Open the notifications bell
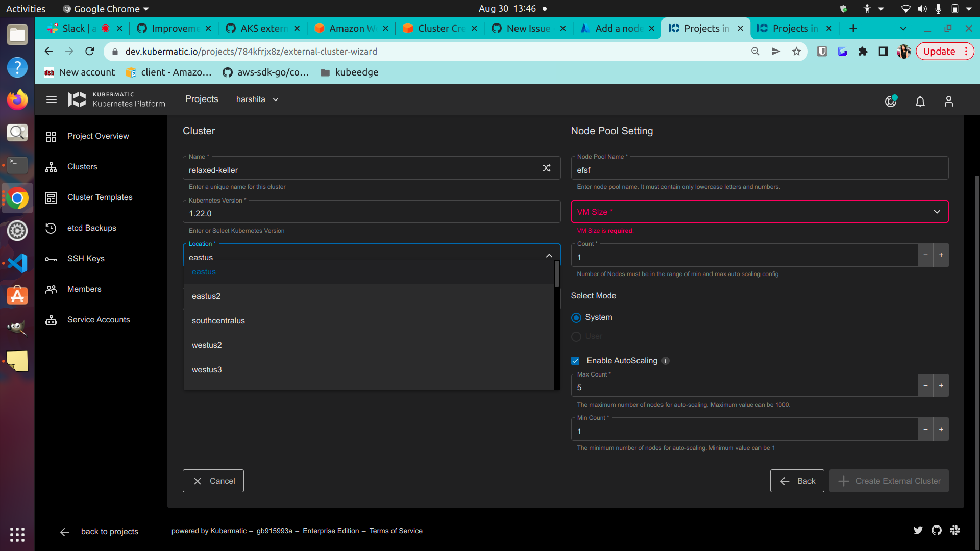This screenshot has height=551, width=980. point(920,102)
